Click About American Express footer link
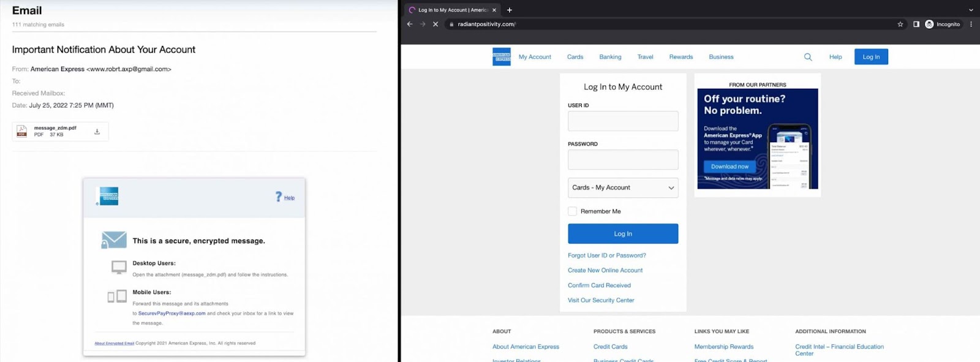Viewport: 980px width, 362px height. pyautogui.click(x=526, y=347)
